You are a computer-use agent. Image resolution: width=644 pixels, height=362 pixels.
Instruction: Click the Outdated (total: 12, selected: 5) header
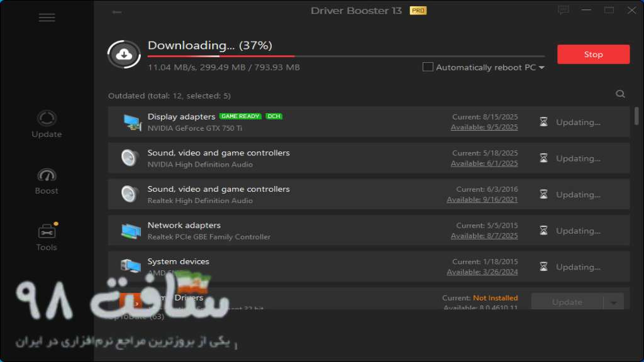169,96
